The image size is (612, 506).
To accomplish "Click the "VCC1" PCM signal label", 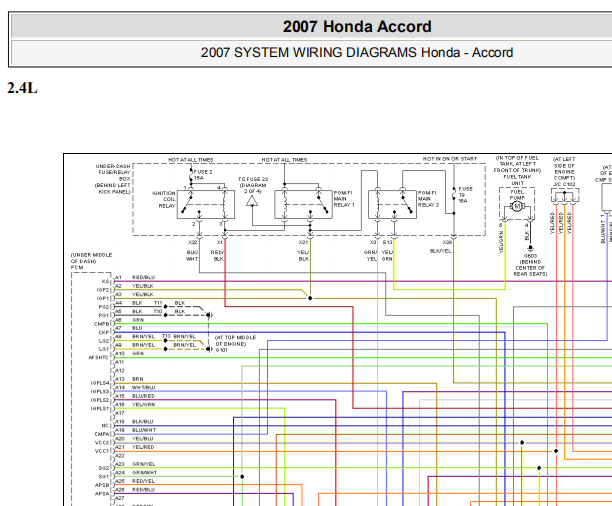I will point(102,451).
